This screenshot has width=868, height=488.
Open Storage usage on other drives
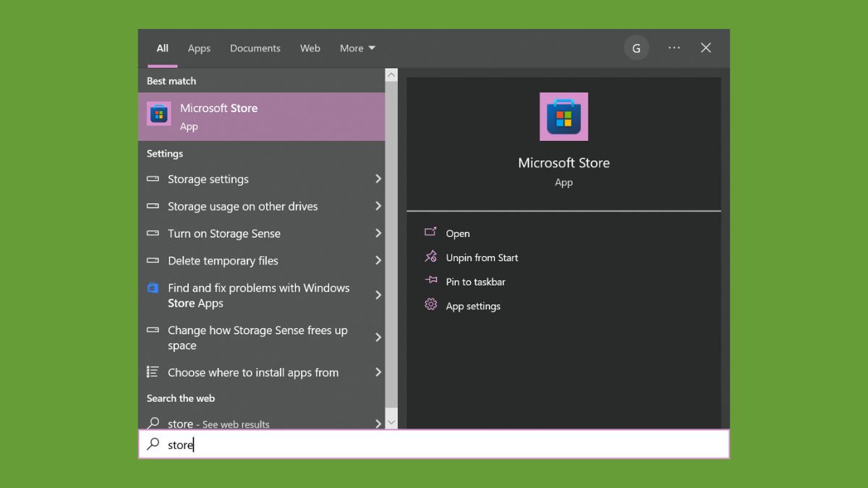[x=261, y=206]
